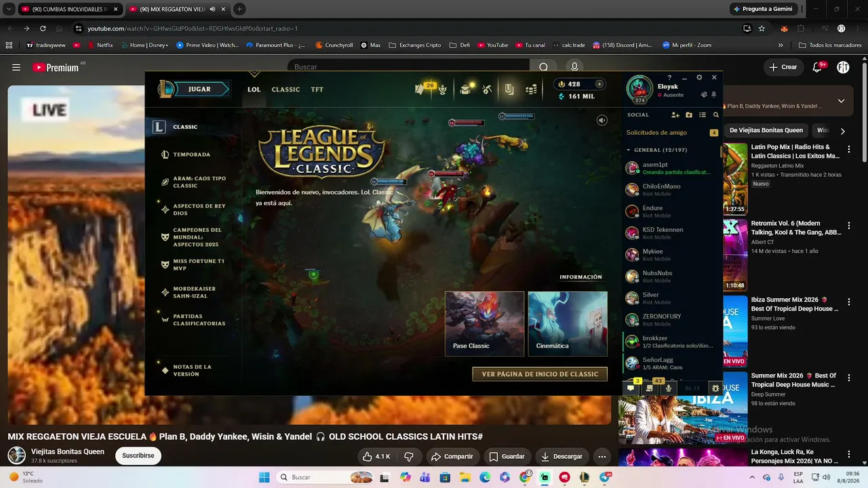Image resolution: width=868 pixels, height=488 pixels.
Task: Open League chat messages icon
Action: [x=631, y=388]
